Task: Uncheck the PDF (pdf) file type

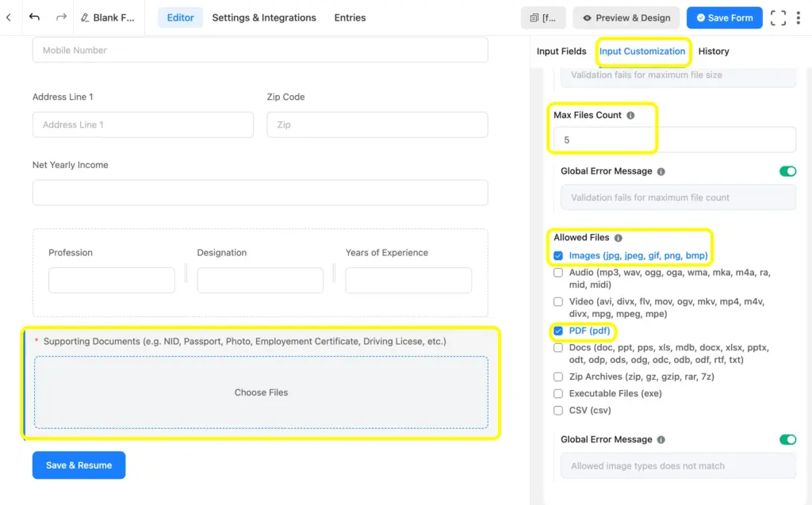Action: tap(557, 331)
